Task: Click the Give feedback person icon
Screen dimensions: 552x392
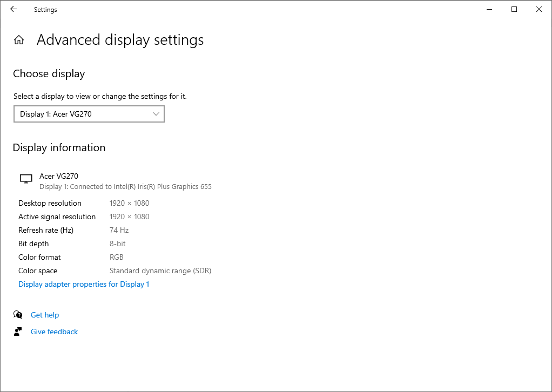Action: [x=18, y=332]
